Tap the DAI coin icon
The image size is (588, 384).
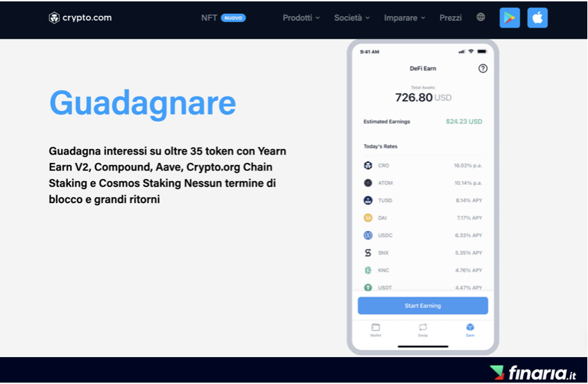(x=368, y=218)
